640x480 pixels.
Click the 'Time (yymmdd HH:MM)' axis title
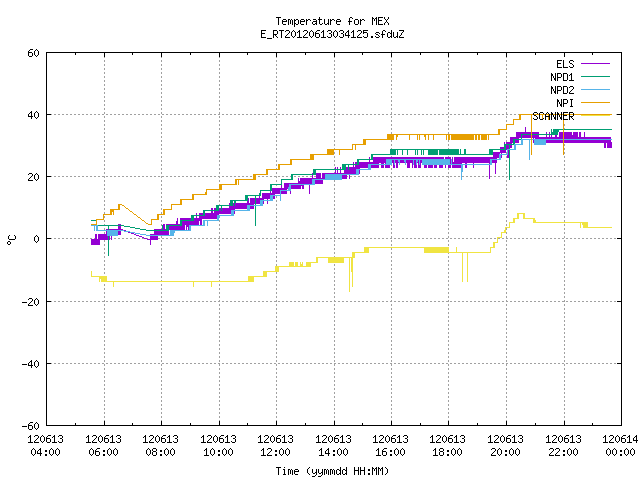coord(332,471)
